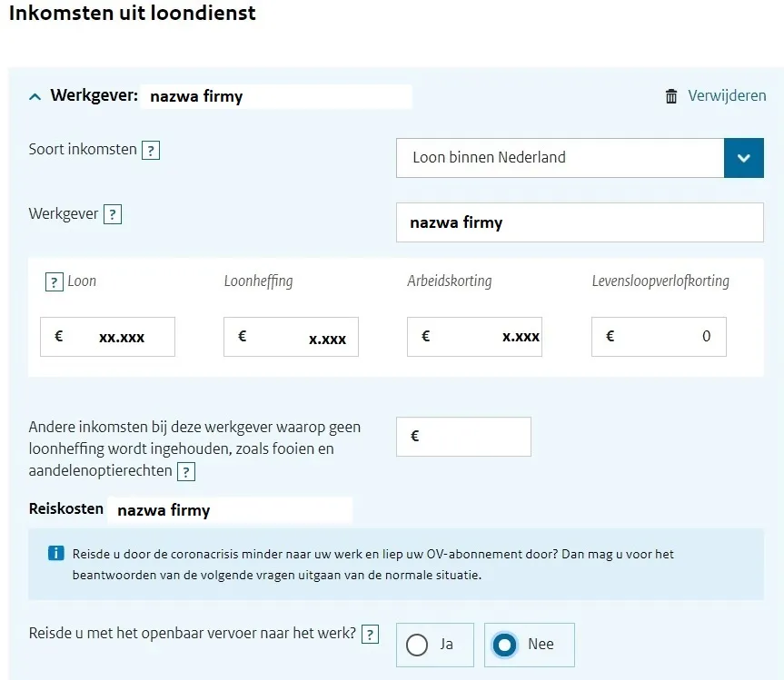Screen dimensions: 784x680
Task: Open the Soort inkomsten dropdown arrow
Action: coord(743,158)
